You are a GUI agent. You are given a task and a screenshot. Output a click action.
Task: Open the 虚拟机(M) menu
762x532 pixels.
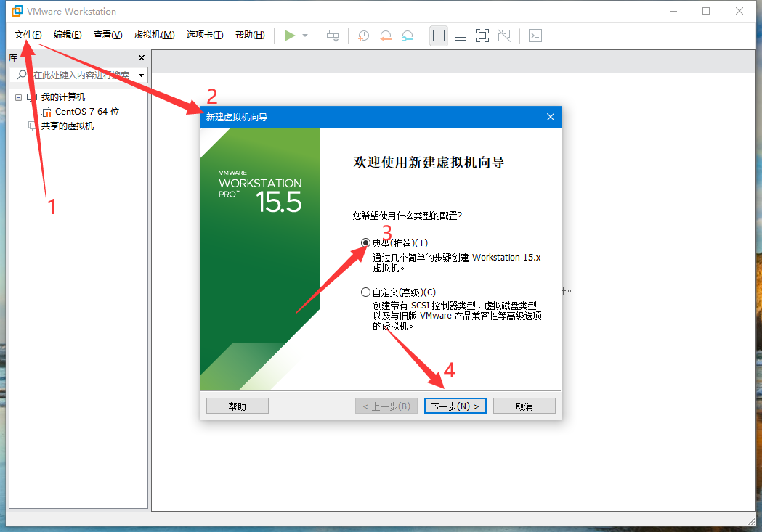pyautogui.click(x=154, y=35)
